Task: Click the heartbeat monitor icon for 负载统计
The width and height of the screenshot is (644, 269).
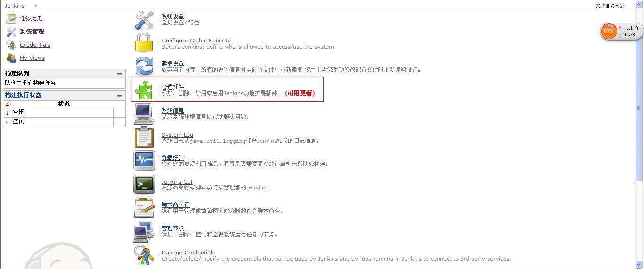Action: point(144,161)
